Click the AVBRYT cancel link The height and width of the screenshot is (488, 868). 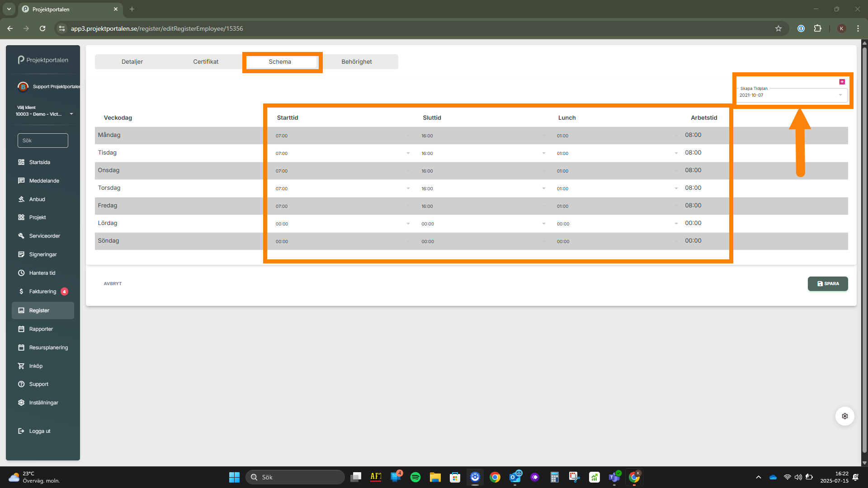pyautogui.click(x=113, y=284)
